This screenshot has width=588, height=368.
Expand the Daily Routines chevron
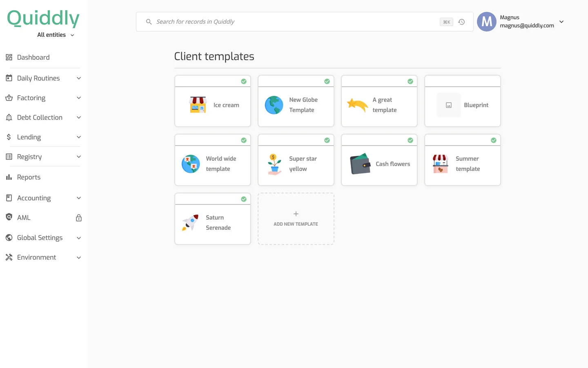pos(79,78)
